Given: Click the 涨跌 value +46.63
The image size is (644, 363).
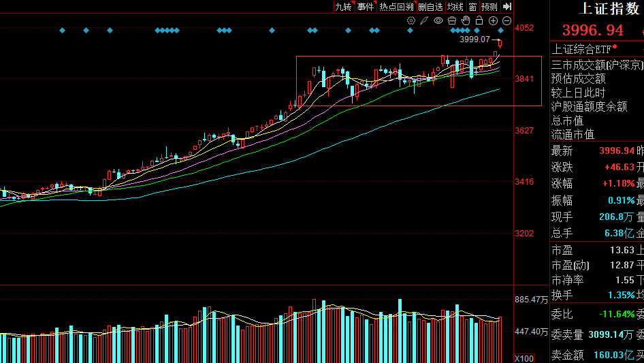Looking at the screenshot, I should [x=619, y=168].
